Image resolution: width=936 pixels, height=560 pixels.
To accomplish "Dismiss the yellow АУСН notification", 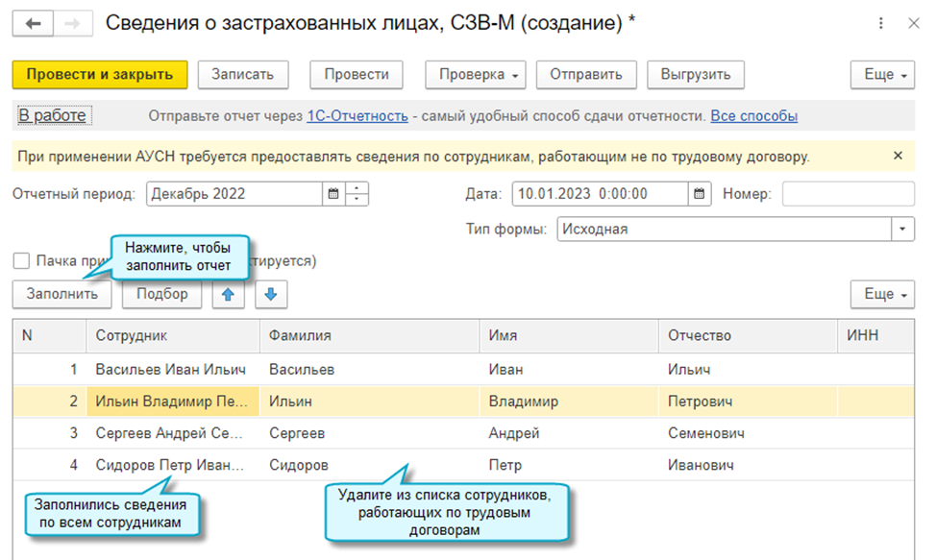I will click(x=898, y=156).
